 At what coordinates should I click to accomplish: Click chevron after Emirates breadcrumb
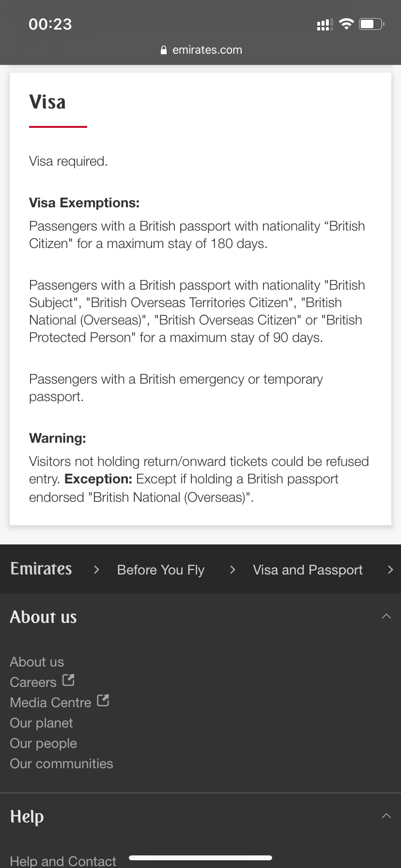tap(96, 570)
